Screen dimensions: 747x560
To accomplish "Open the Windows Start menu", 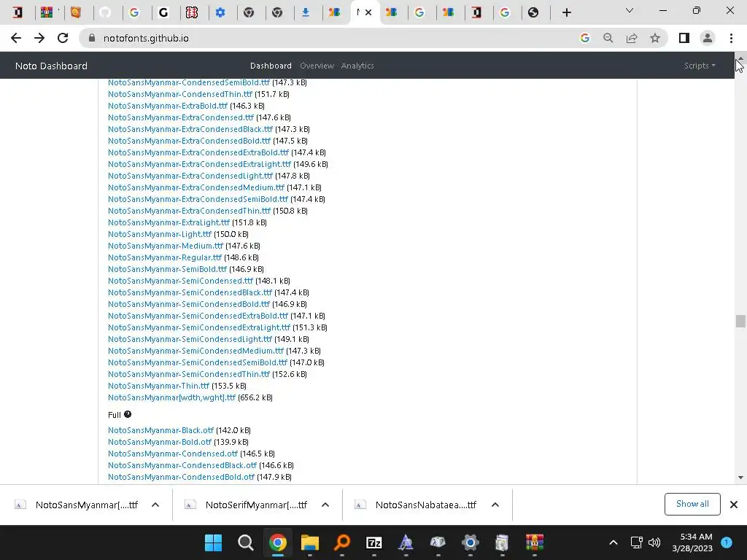I will click(x=214, y=542).
